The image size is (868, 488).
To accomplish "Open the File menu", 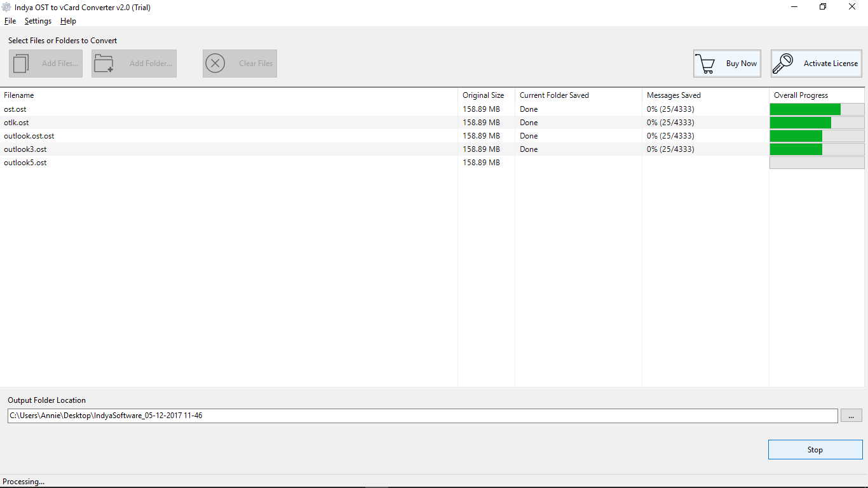I will [10, 21].
